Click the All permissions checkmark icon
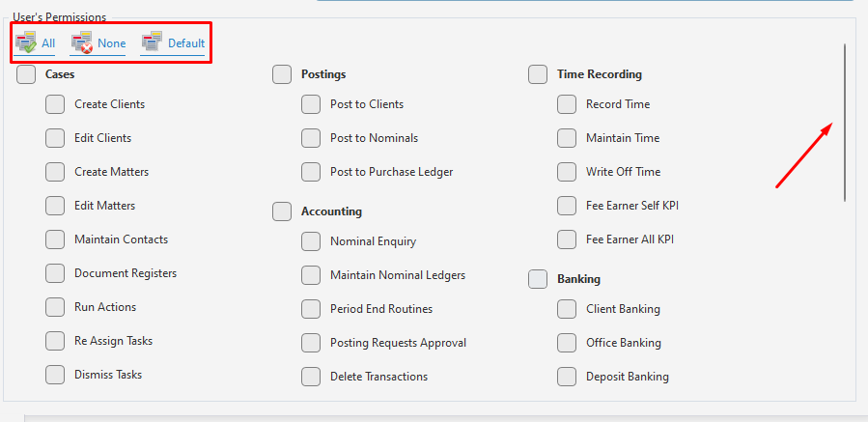 pos(25,42)
